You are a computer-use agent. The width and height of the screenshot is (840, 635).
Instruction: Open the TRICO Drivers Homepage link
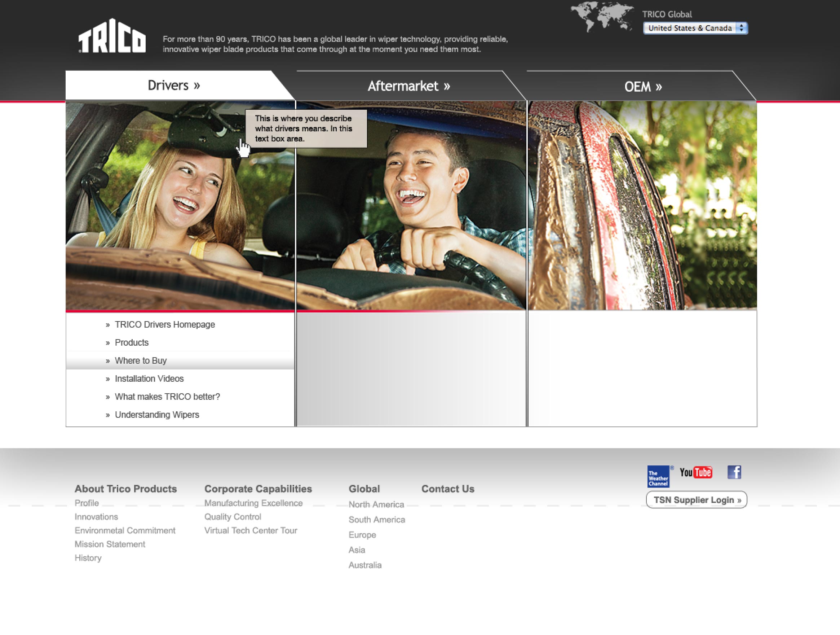pos(164,324)
